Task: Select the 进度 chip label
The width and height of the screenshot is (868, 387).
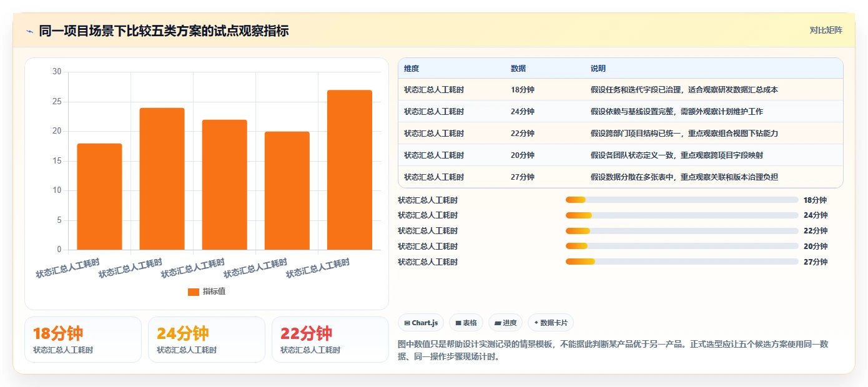Action: tap(510, 323)
